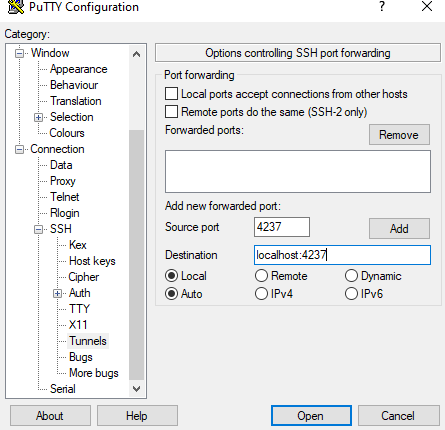The width and height of the screenshot is (445, 430).
Task: Collapse the Window tree node
Action: pyautogui.click(x=20, y=53)
